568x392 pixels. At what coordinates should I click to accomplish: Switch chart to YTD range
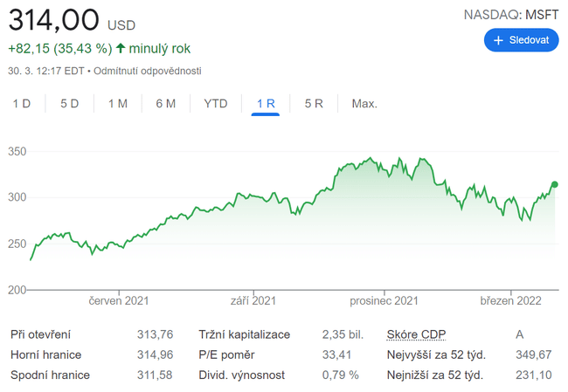pyautogui.click(x=216, y=104)
